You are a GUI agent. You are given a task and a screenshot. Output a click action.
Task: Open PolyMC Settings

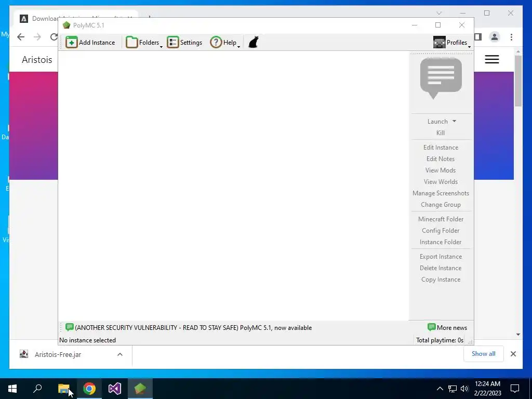[x=184, y=43]
